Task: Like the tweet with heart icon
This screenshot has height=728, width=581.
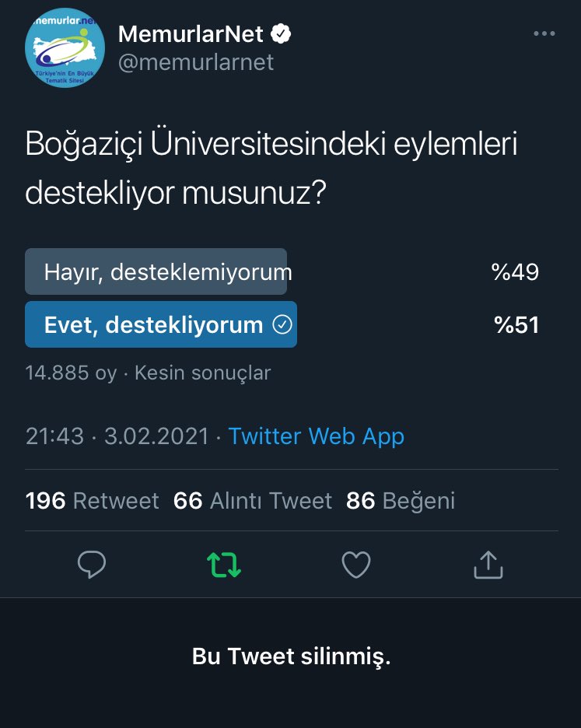Action: [x=356, y=565]
